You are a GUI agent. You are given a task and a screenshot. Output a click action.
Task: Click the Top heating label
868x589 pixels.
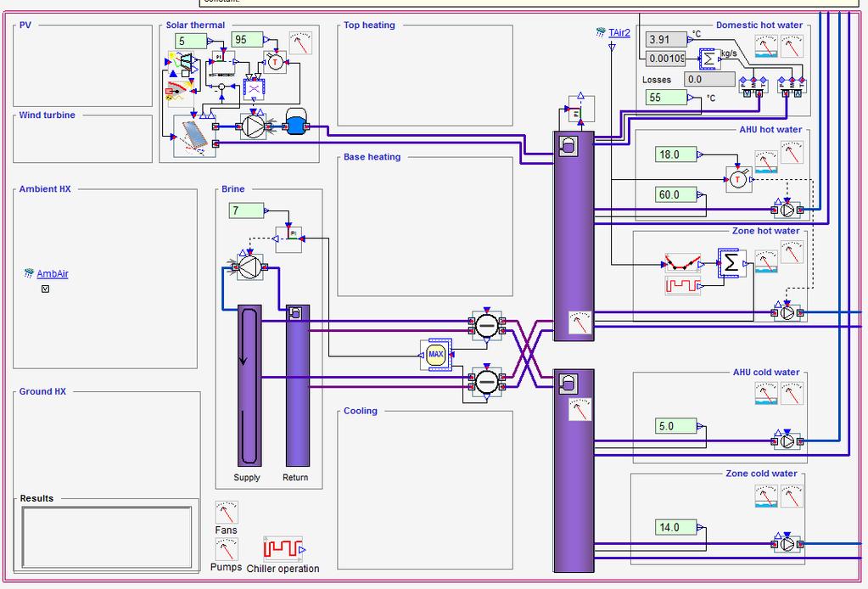point(369,25)
